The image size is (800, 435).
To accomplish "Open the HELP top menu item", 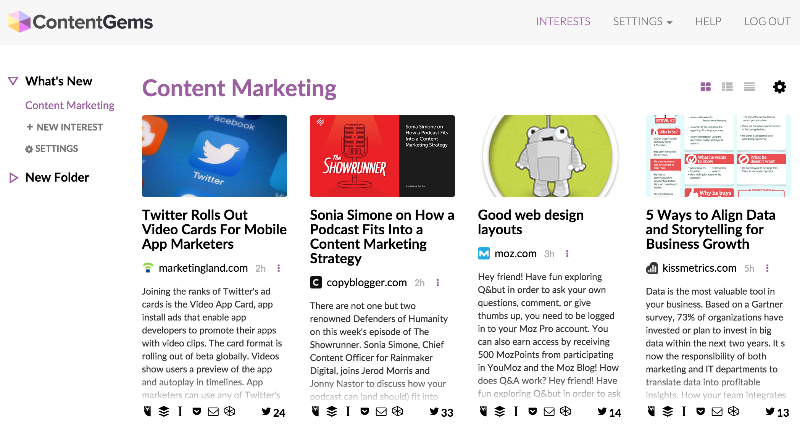I will (x=708, y=21).
